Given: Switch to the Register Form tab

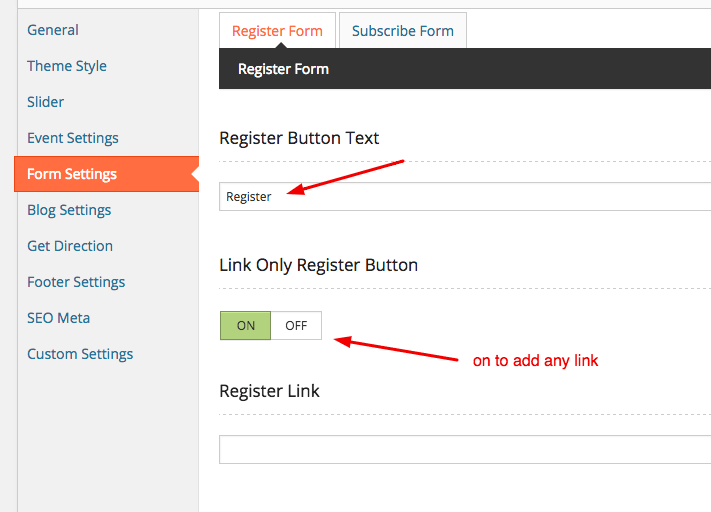Looking at the screenshot, I should (277, 31).
